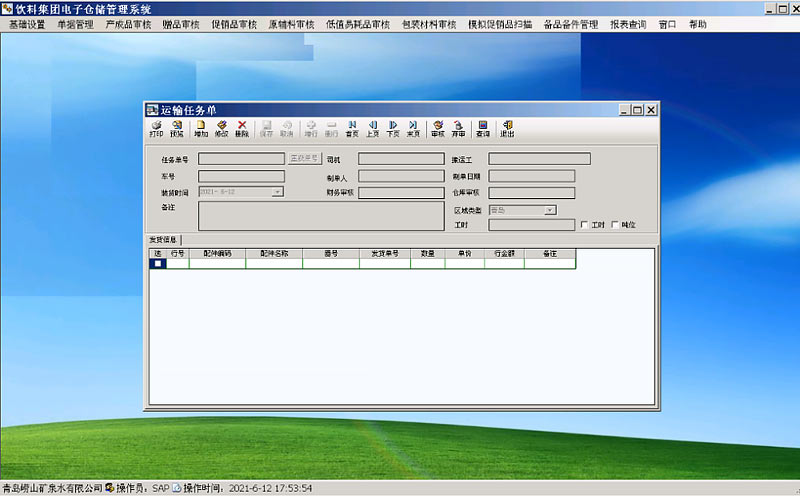Click the 打印 (Print) toolbar icon

coord(156,128)
